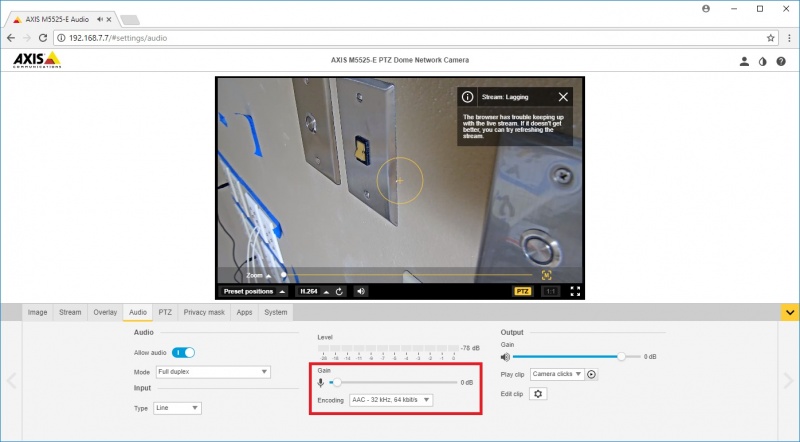Mute the live view speaker icon
This screenshot has height=442, width=800.
click(x=361, y=291)
